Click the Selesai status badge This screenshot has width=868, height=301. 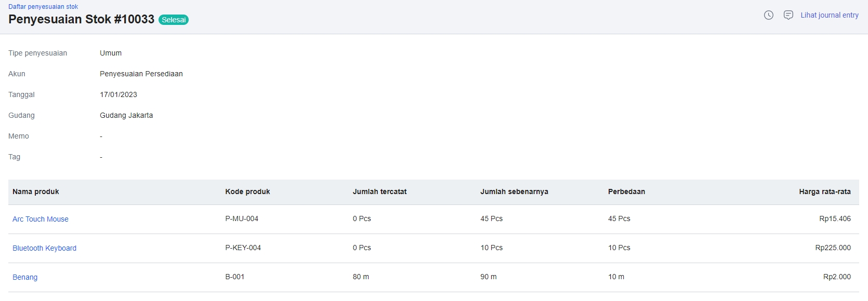pos(174,20)
